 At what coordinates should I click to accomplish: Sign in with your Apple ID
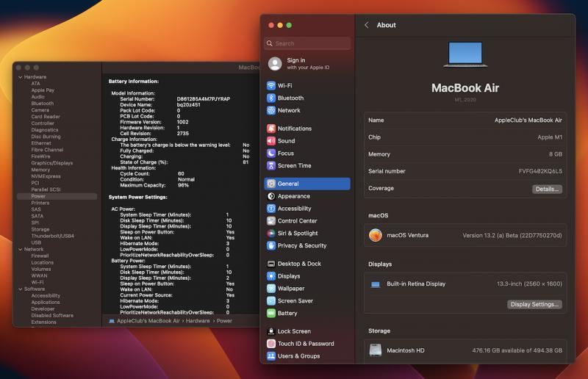pos(307,64)
